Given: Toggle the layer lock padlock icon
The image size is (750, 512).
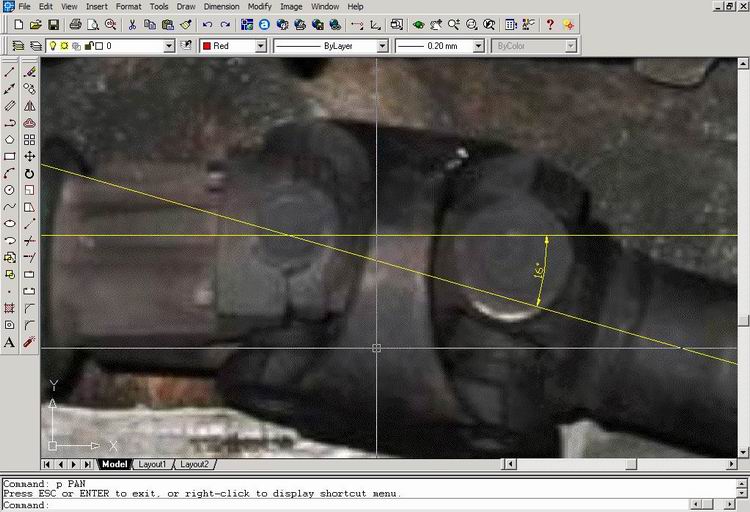Looking at the screenshot, I should click(89, 46).
